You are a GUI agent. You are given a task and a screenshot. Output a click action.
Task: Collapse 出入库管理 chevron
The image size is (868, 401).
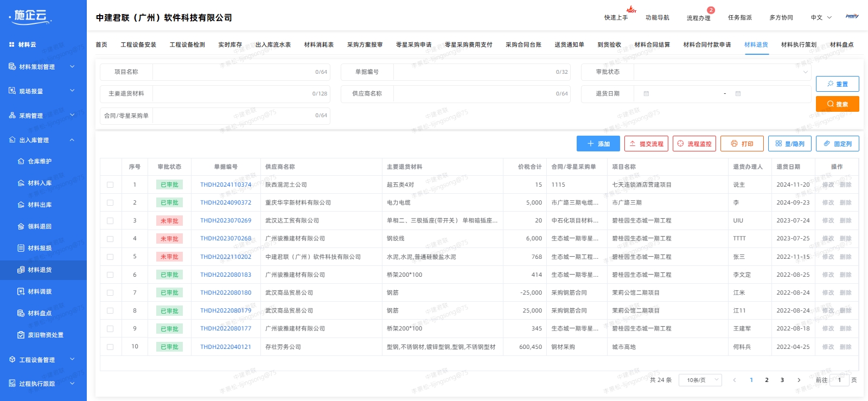pyautogui.click(x=72, y=139)
